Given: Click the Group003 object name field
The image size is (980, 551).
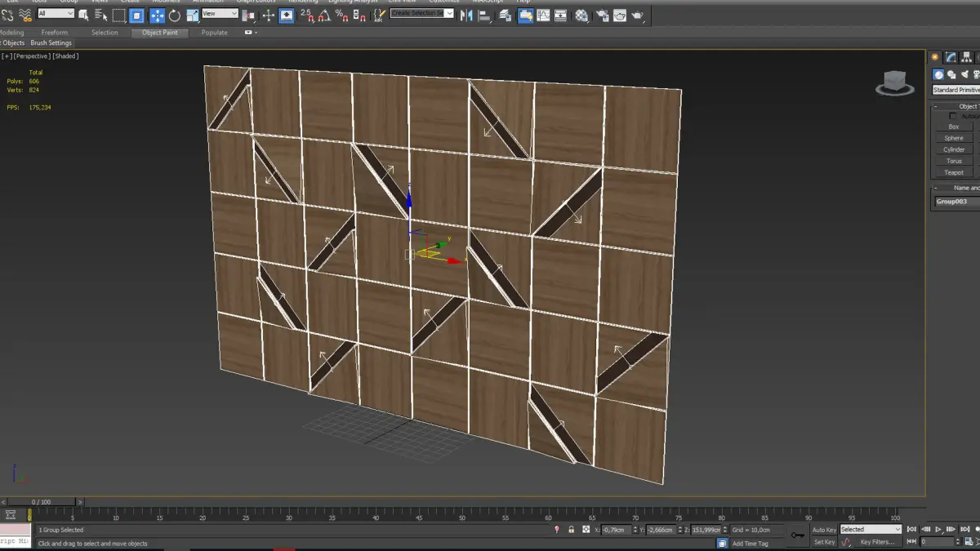Looking at the screenshot, I should (x=957, y=202).
